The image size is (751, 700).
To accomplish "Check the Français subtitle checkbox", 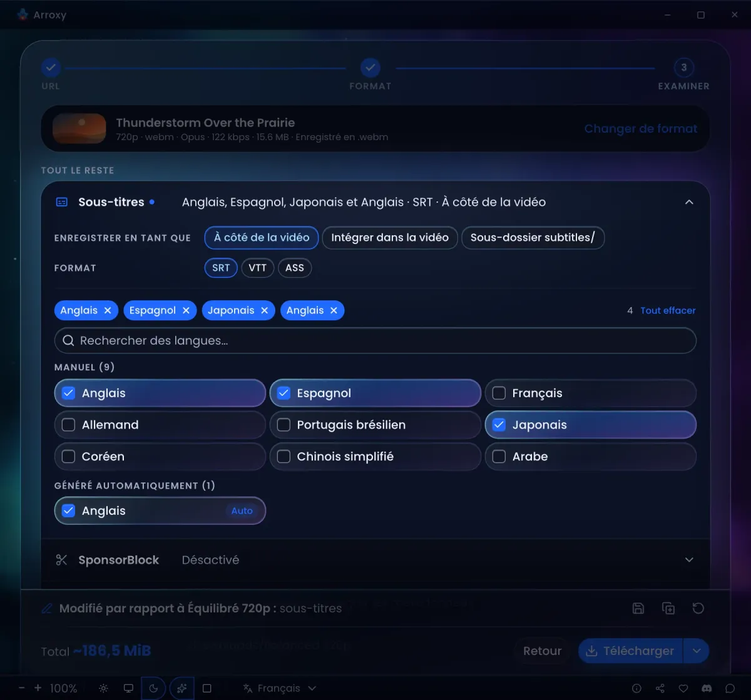I will click(x=499, y=393).
